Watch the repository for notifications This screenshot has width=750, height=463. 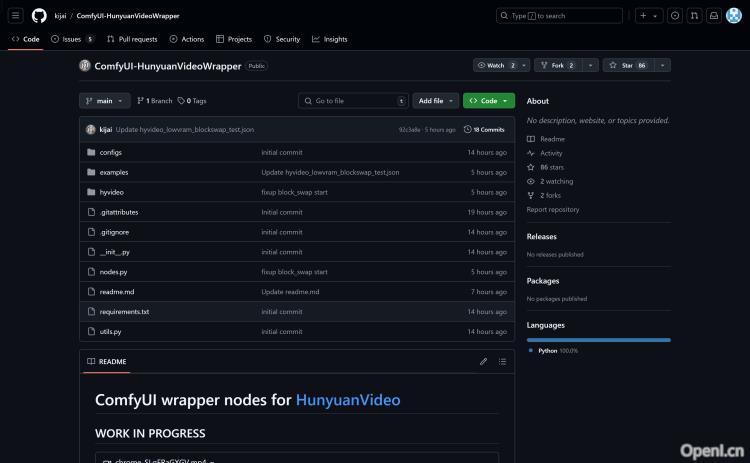tap(498, 65)
